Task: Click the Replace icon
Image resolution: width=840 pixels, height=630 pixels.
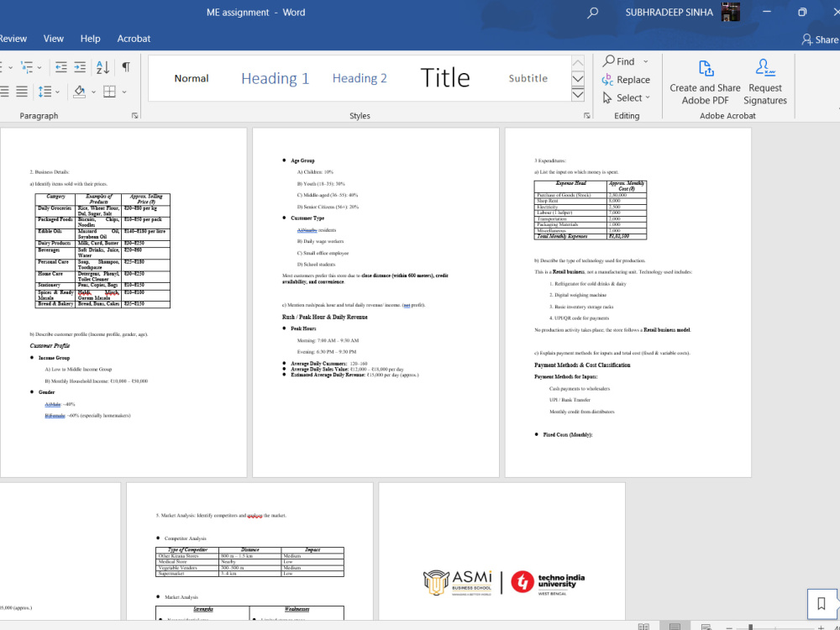Action: click(607, 80)
